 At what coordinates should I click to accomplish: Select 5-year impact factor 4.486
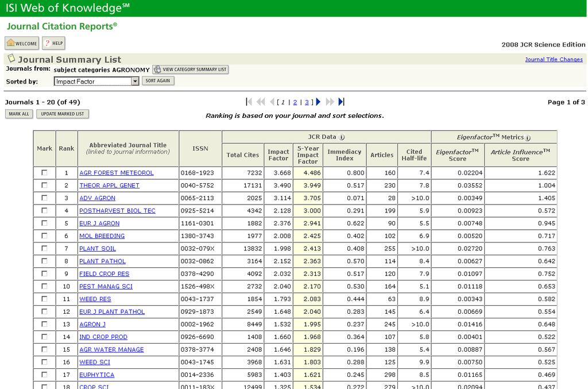click(312, 173)
